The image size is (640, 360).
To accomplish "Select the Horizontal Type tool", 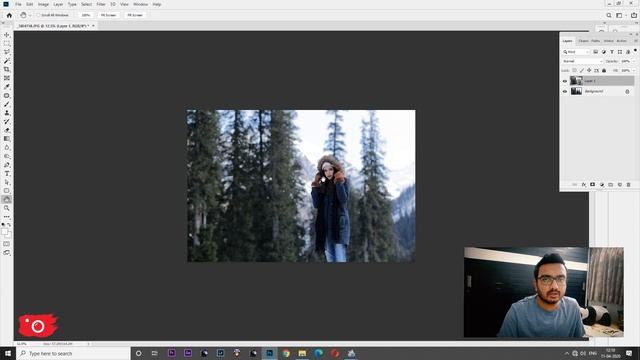I will (x=7, y=173).
